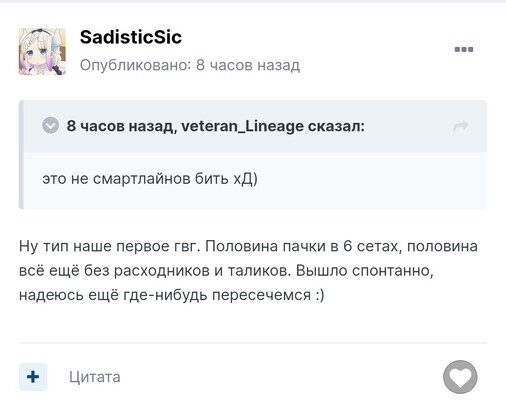Click the 'Опубликовано: 8 часов назад' timestamp
This screenshot has width=506, height=400.
pyautogui.click(x=190, y=65)
